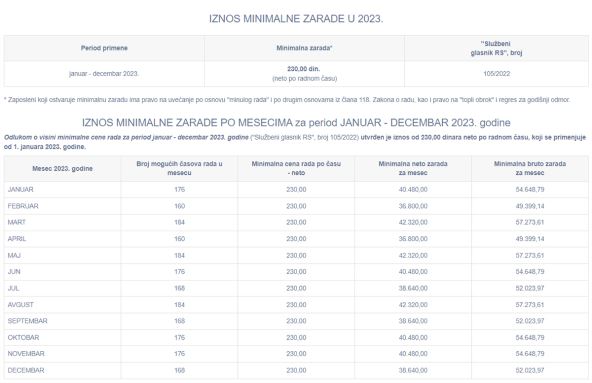The width and height of the screenshot is (592, 383).
Task: Click the 230,00 din. minimum wage value
Action: [304, 69]
